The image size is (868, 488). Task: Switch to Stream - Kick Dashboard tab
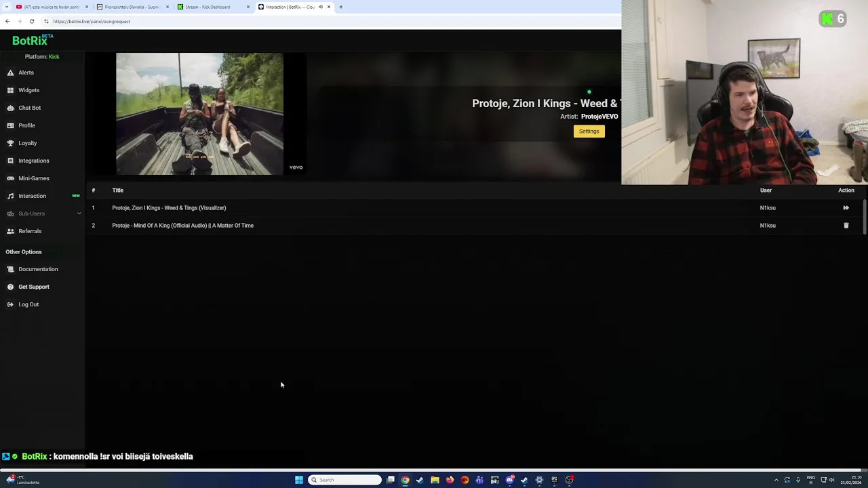click(x=208, y=7)
